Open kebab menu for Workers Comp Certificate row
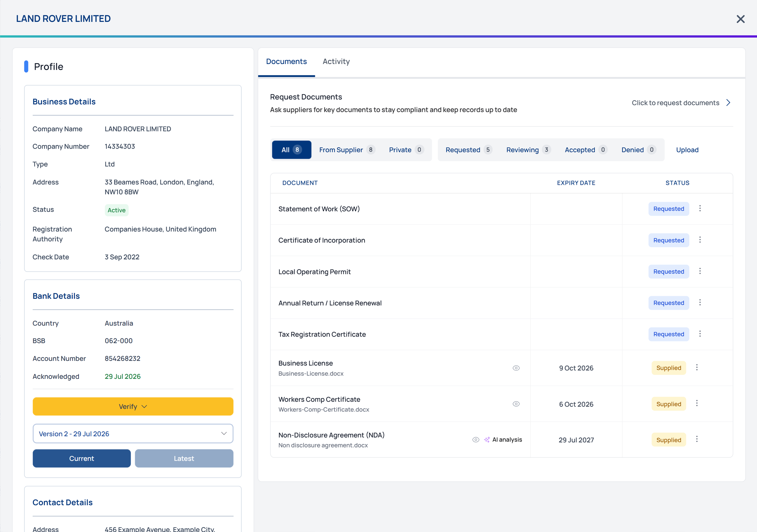 pyautogui.click(x=697, y=403)
